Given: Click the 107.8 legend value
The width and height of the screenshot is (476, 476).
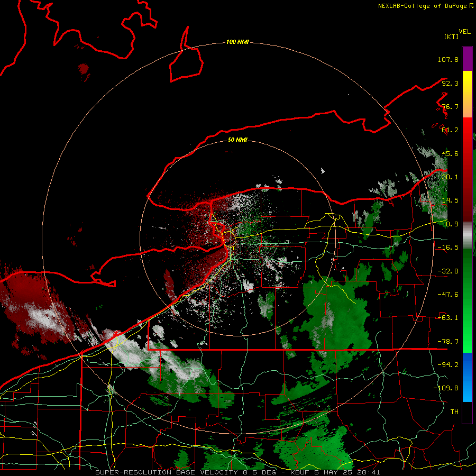Looking at the screenshot, I should point(448,59).
